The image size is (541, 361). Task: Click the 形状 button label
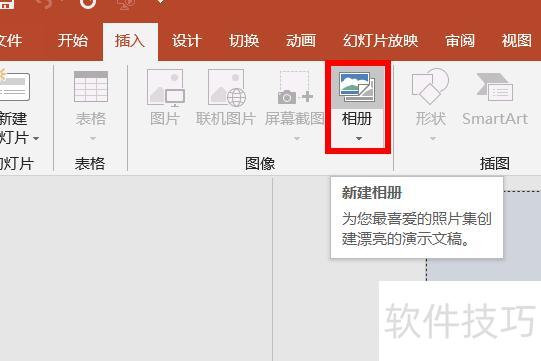pyautogui.click(x=431, y=119)
